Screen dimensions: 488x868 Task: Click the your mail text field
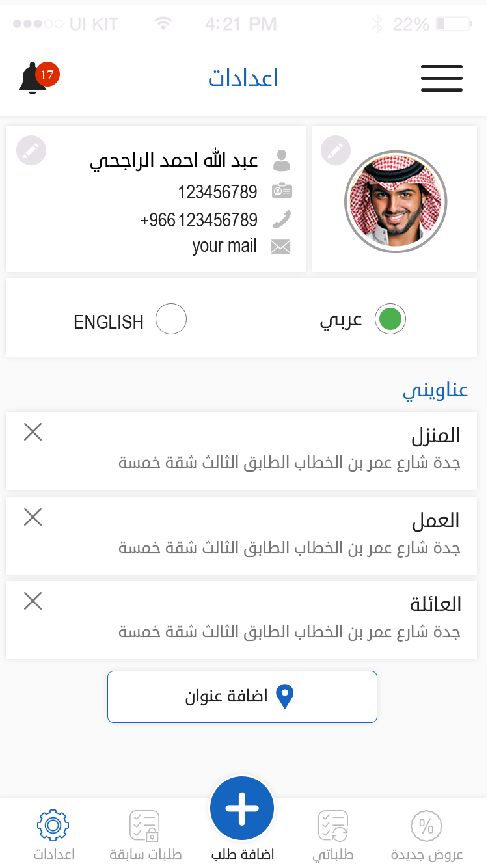[x=224, y=246]
